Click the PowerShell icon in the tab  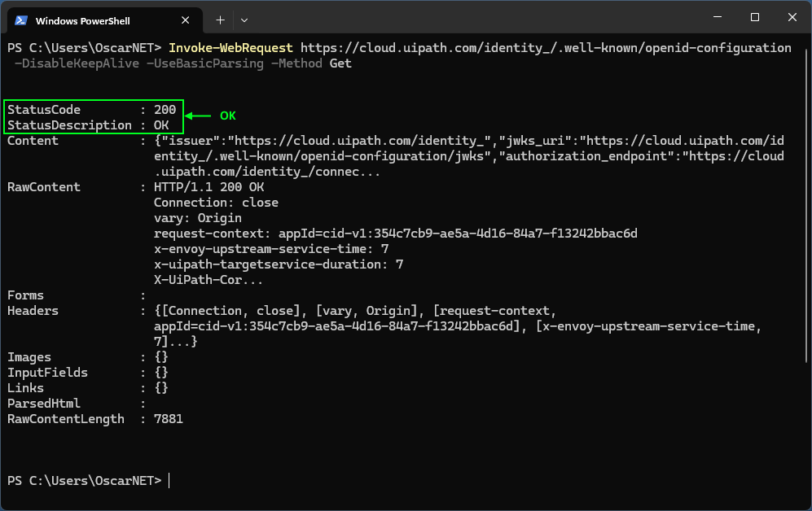click(x=21, y=20)
